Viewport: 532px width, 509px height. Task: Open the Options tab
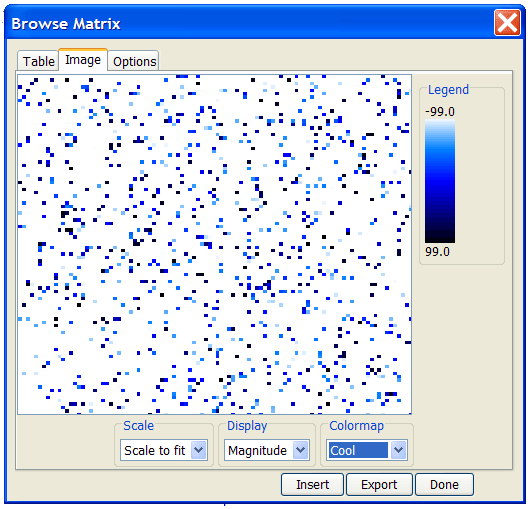click(134, 61)
